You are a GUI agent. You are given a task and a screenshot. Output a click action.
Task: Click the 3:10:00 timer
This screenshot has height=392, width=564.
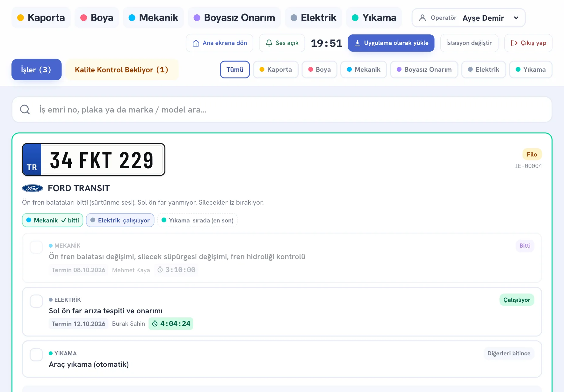[177, 270]
